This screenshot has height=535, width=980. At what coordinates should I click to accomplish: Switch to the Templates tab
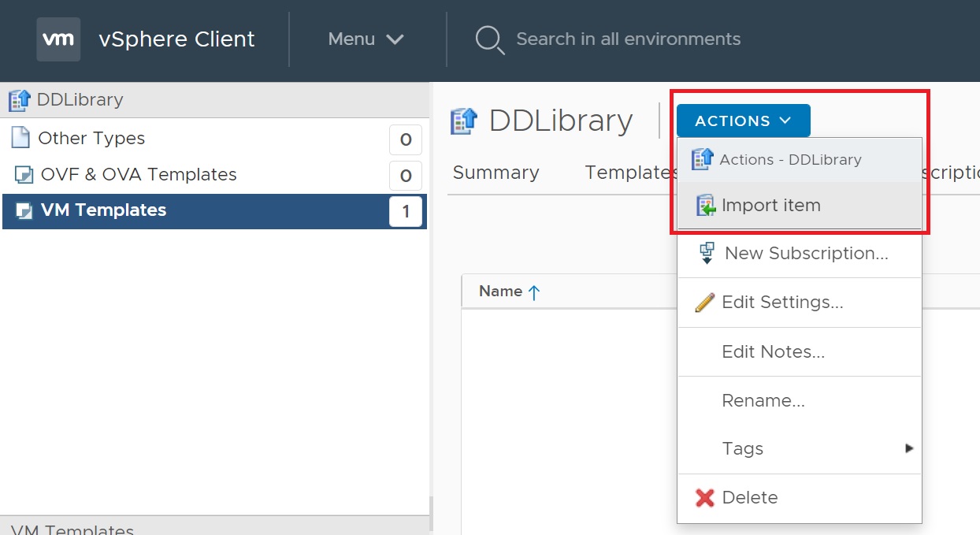tap(627, 173)
